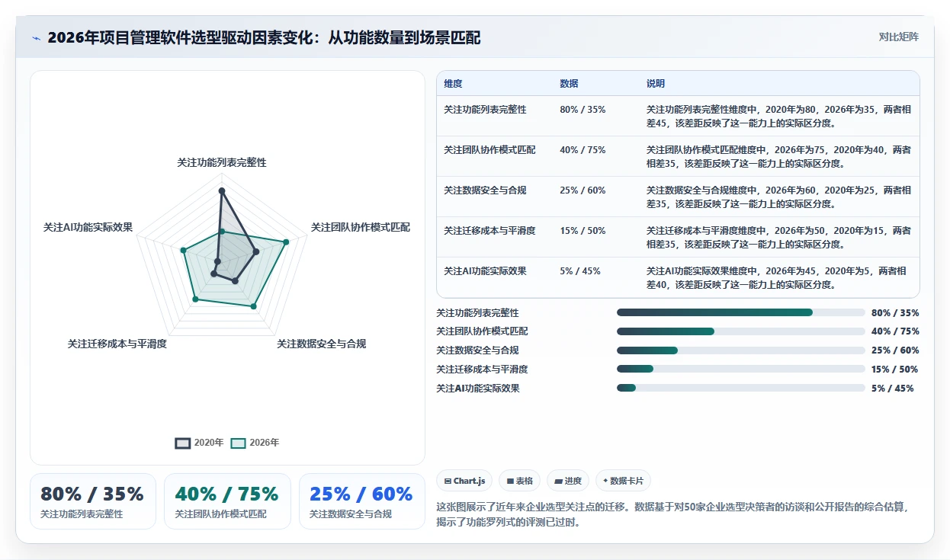Click the 关注数据安全与合规 progress bar
950x560 pixels.
pyautogui.click(x=741, y=350)
